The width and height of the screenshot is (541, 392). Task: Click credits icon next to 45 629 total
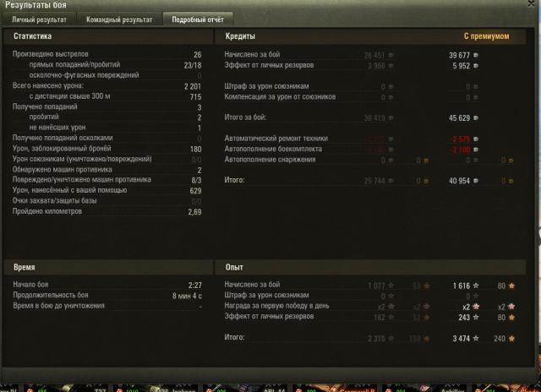click(476, 118)
